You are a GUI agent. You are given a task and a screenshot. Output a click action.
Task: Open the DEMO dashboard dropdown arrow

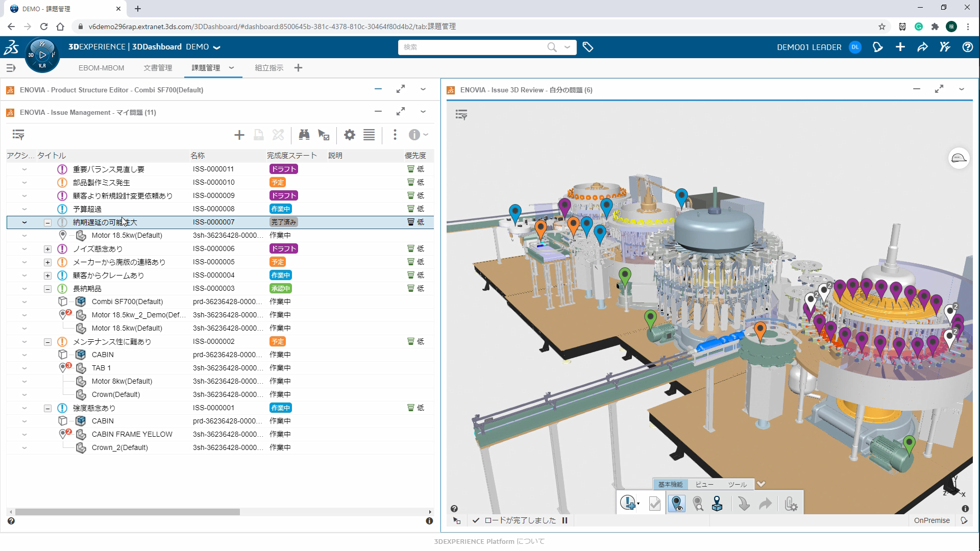click(x=217, y=47)
